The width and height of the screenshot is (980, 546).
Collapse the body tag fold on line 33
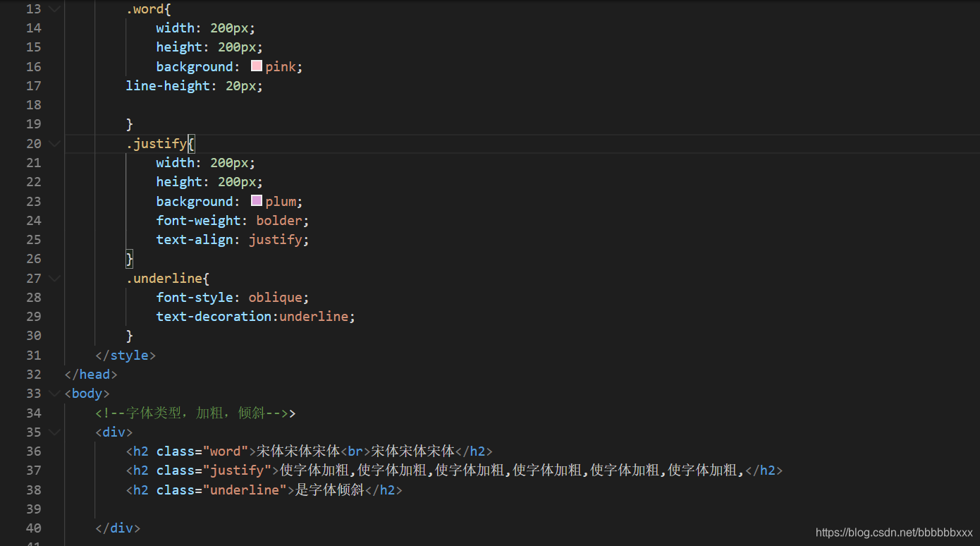click(54, 394)
